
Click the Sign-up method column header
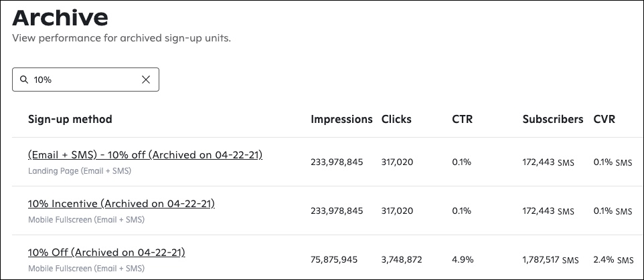click(70, 119)
